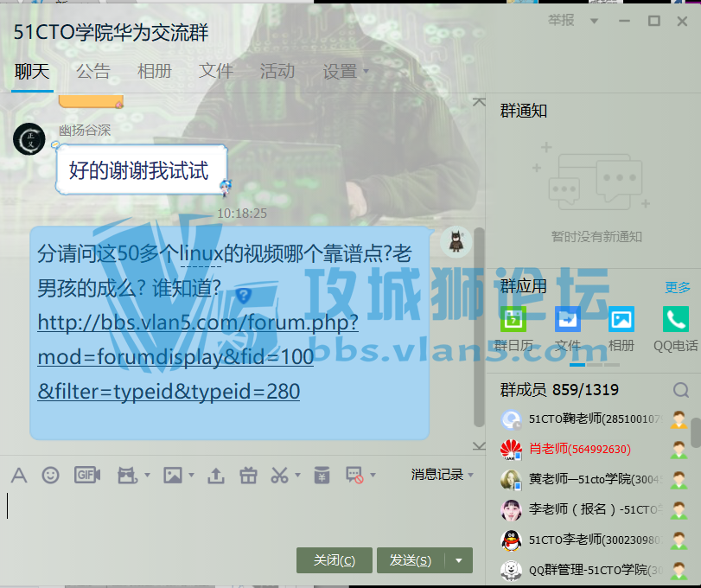Screen dimensions: 701x588
Task: Click the status icon right of 李老师（报名）
Action: click(x=679, y=510)
